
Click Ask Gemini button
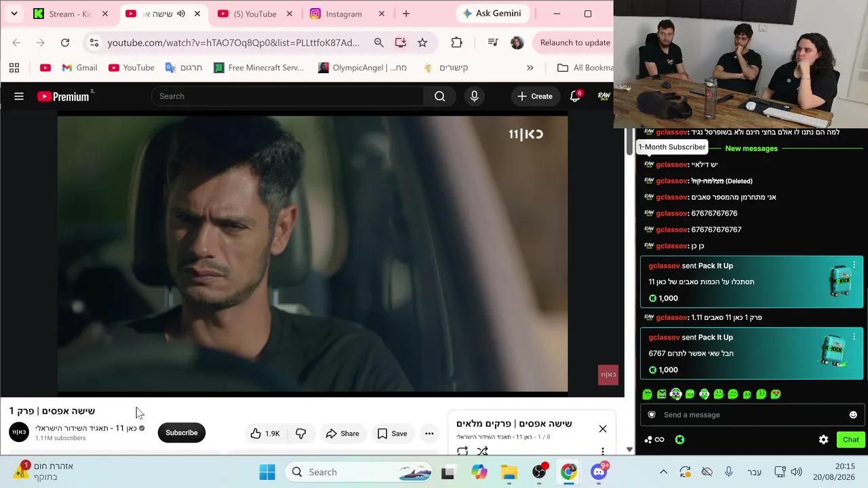pyautogui.click(x=493, y=14)
